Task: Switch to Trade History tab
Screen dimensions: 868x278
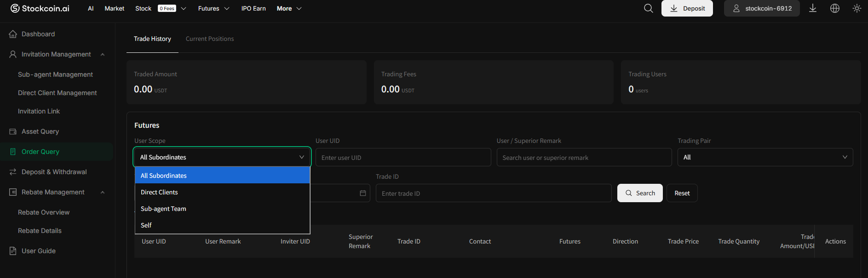Action: point(152,39)
